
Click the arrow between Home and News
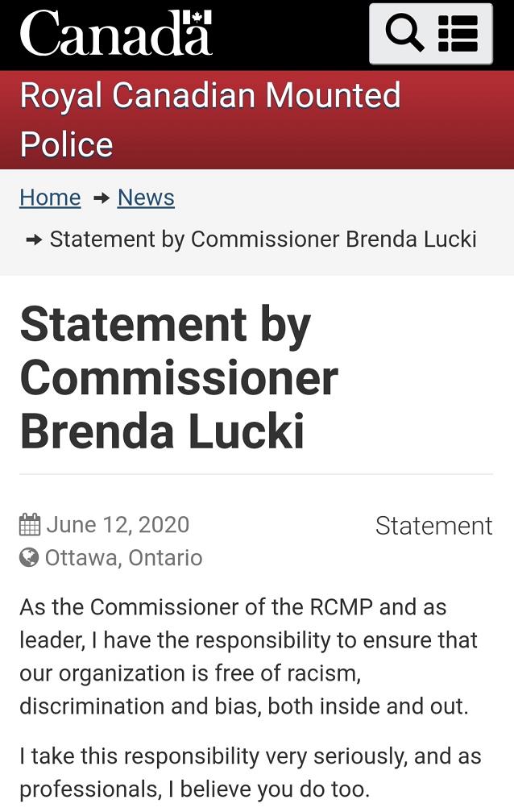(x=101, y=198)
